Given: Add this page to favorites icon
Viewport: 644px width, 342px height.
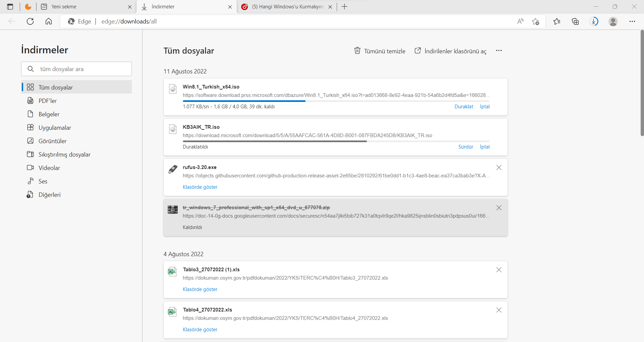Looking at the screenshot, I should coord(536,21).
